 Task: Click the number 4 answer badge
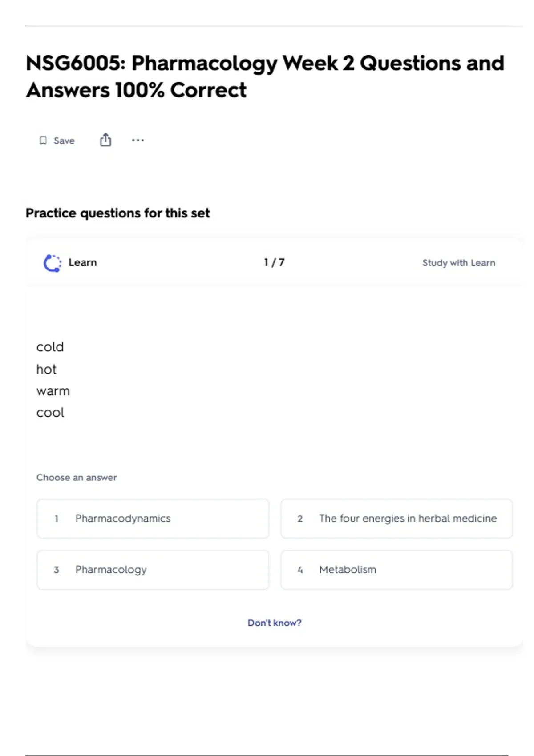point(300,570)
